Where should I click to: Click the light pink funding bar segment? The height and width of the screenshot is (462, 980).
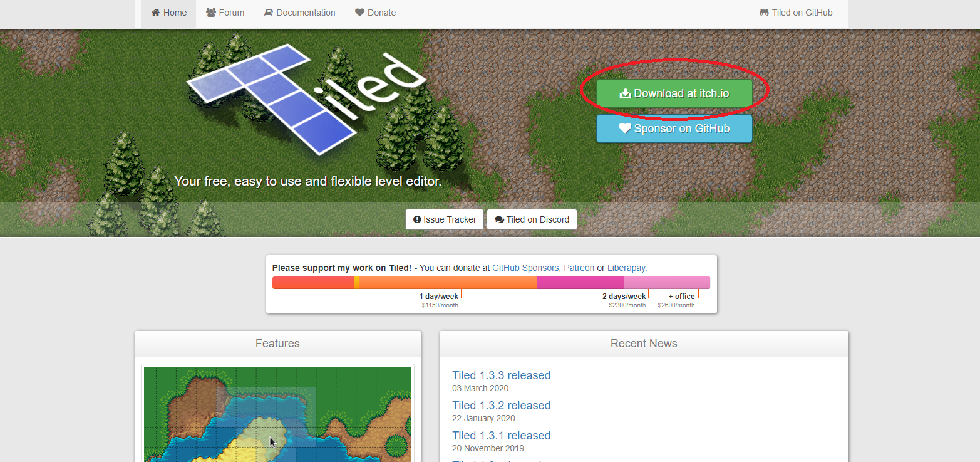pos(667,283)
